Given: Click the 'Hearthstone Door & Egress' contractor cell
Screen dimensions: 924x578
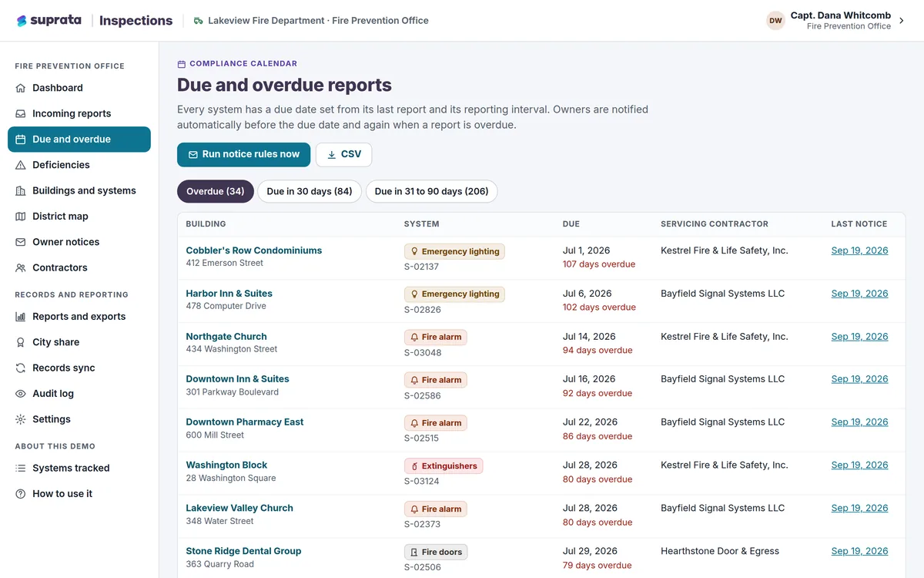Looking at the screenshot, I should [720, 551].
